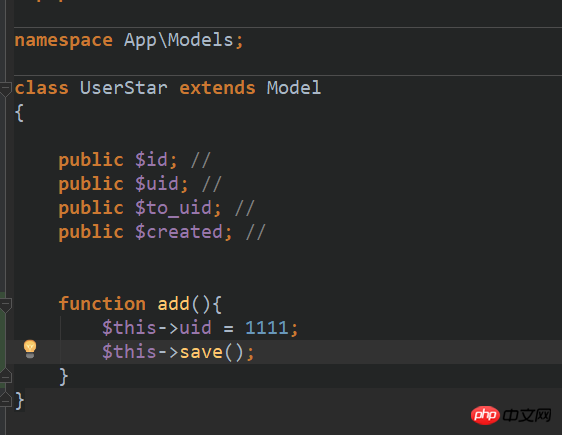Click fold end marker at function's closing brace
Viewport: 562px width, 435px height.
[5, 376]
